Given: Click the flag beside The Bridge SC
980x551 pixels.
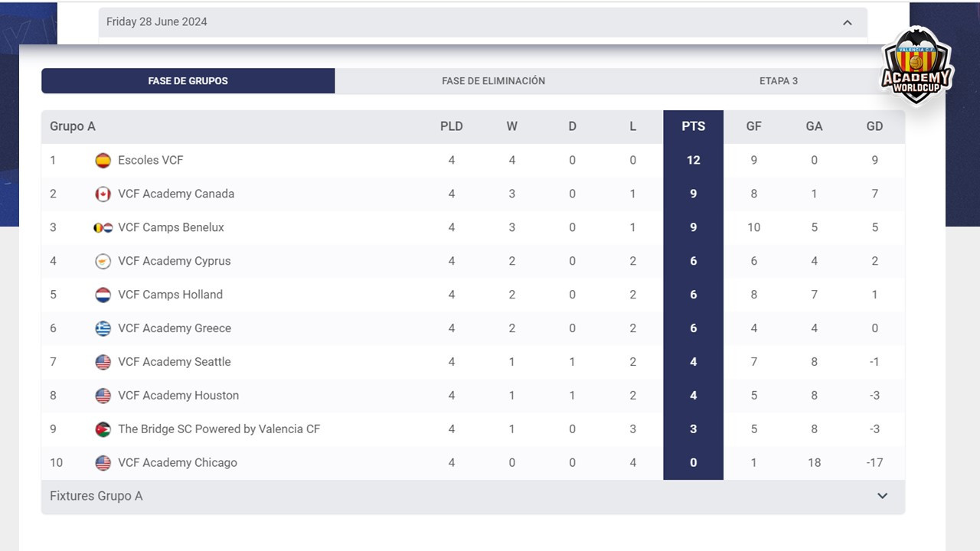Looking at the screenshot, I should 103,429.
